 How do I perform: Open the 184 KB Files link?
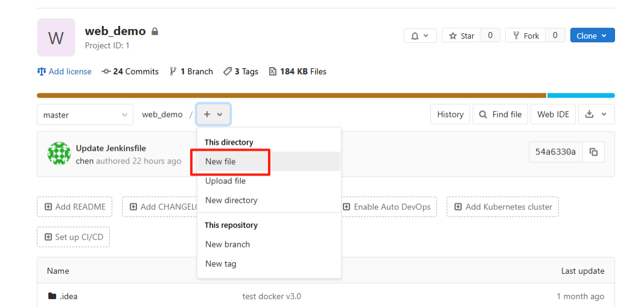pos(298,71)
